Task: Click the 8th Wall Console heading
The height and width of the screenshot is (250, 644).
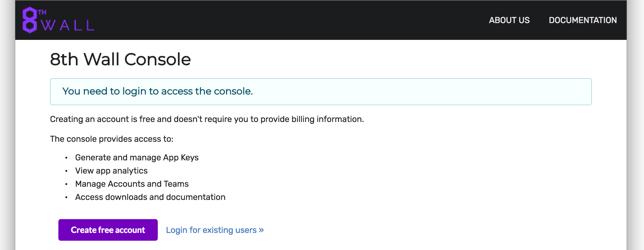Action: pos(120,59)
